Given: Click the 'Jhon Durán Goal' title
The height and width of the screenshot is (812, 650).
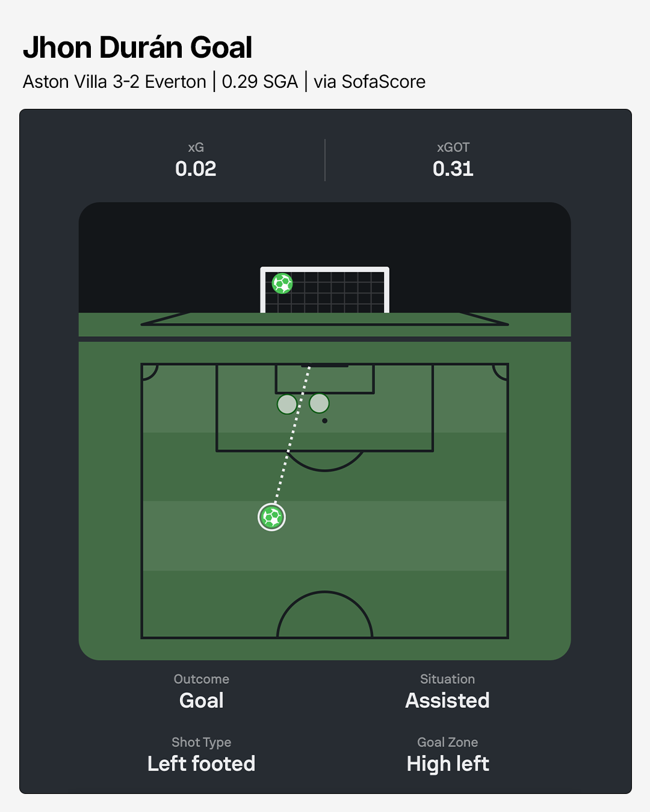Looking at the screenshot, I should pyautogui.click(x=138, y=48).
